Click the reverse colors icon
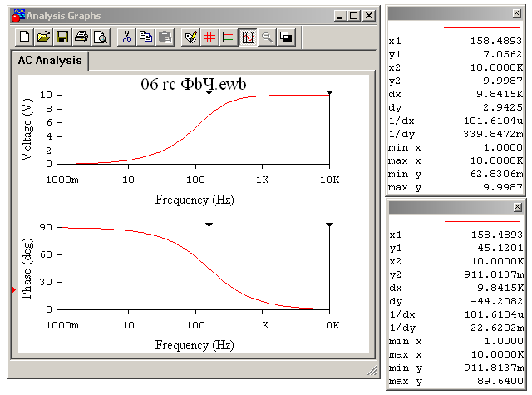This screenshot has width=532, height=395. point(286,37)
